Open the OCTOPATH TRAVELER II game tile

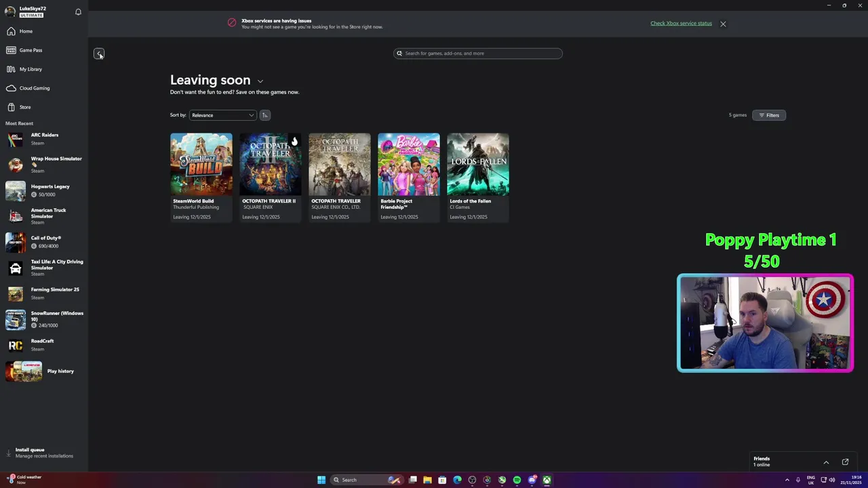click(x=270, y=178)
